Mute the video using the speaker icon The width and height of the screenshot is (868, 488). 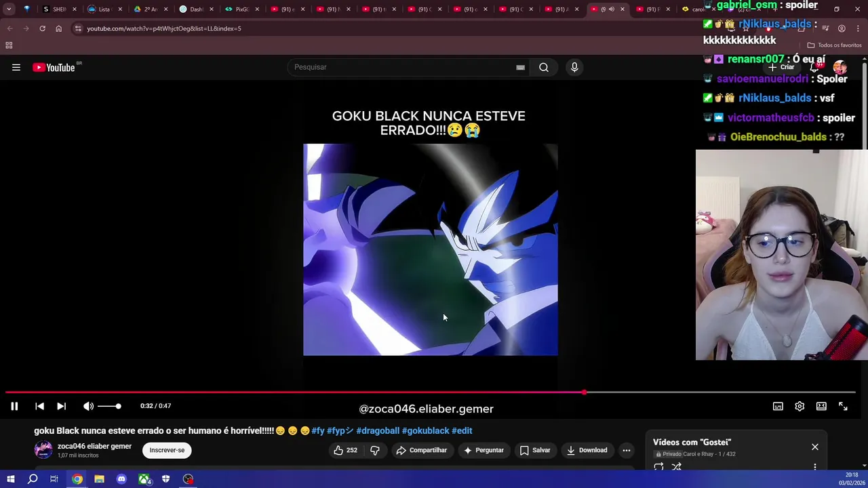coord(88,406)
